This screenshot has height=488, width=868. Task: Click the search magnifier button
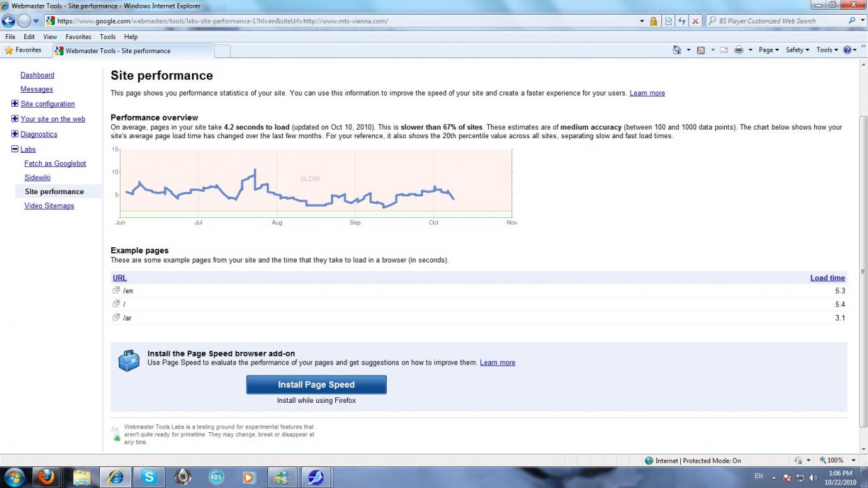852,21
